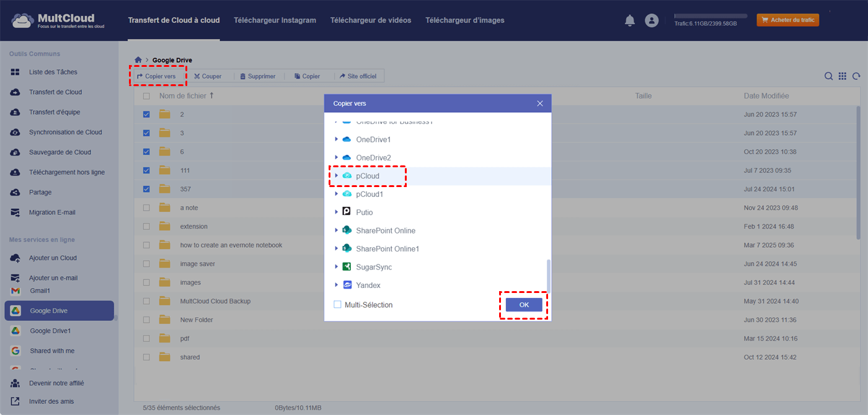
Task: Open the MultCloud Cloud Backup folder
Action: pos(215,301)
